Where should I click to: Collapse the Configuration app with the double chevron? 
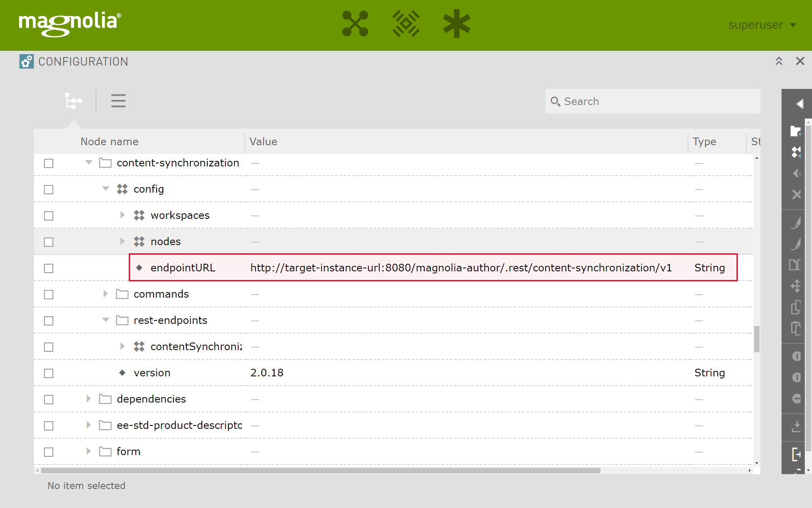coord(779,61)
